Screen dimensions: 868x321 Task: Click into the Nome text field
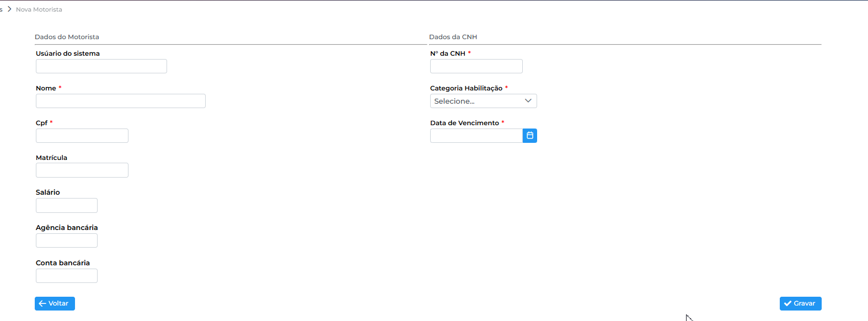click(x=120, y=101)
